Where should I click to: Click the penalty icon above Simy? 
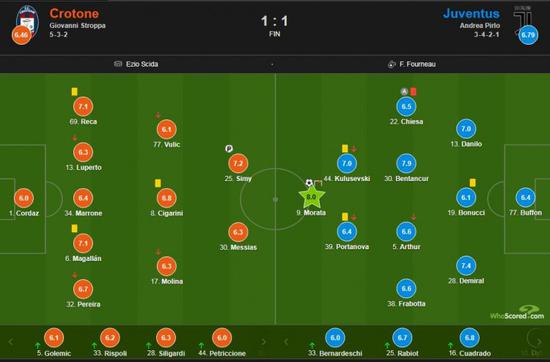tap(229, 149)
